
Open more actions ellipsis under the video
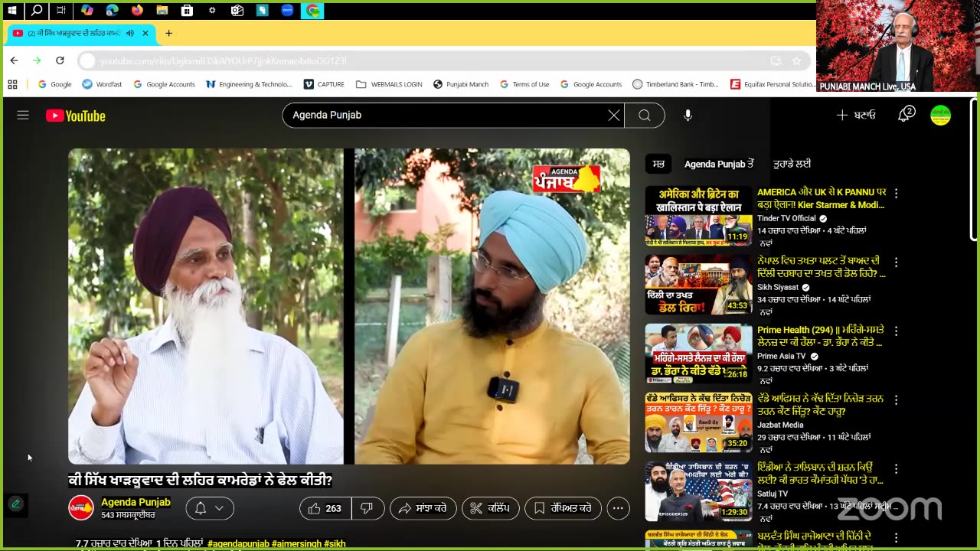click(618, 508)
